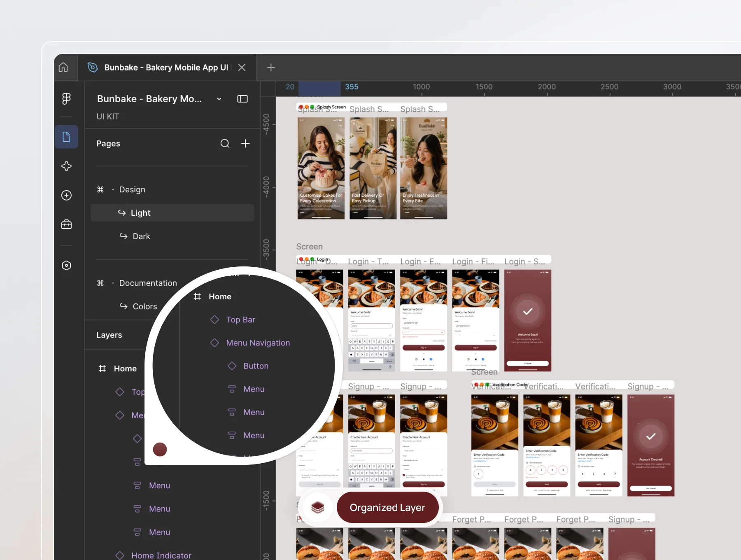Screen dimensions: 741x560
Task: Open the file pages sidebar icon
Action: [x=66, y=137]
